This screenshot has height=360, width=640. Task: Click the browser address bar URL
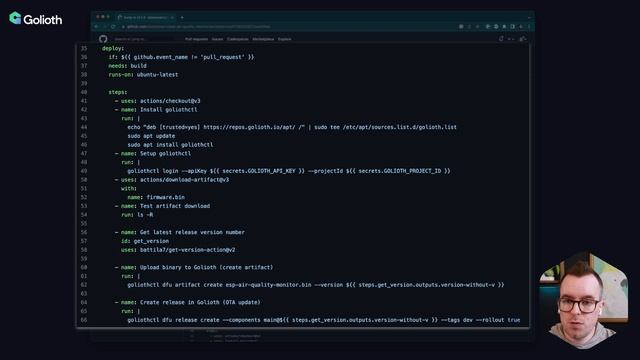coord(198,27)
